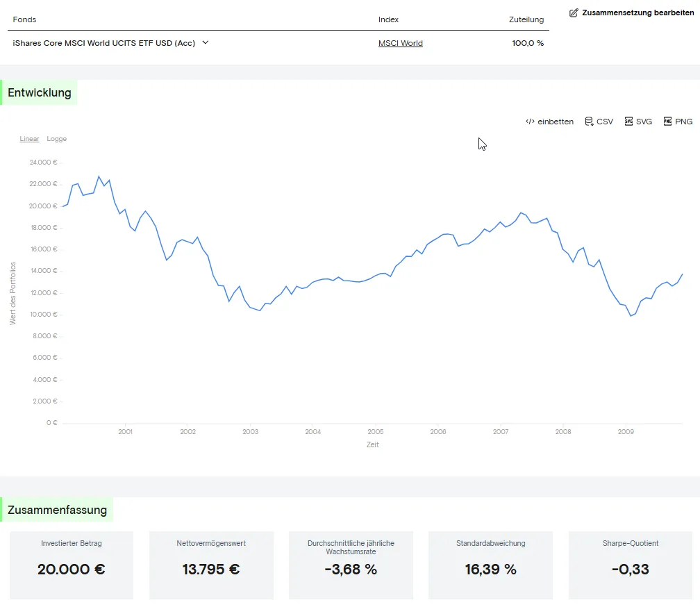Click the Zuteilung column header
Viewport: 700px width, 607px height.
526,19
